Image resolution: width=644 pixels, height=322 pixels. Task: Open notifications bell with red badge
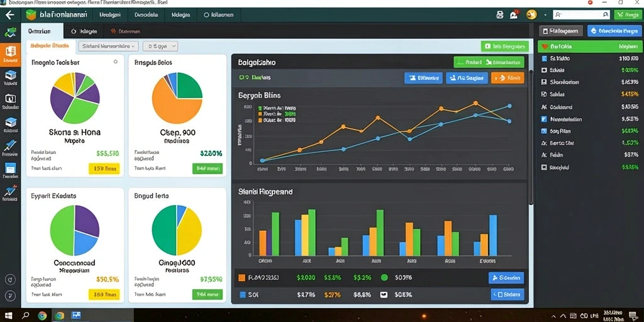pos(514,15)
